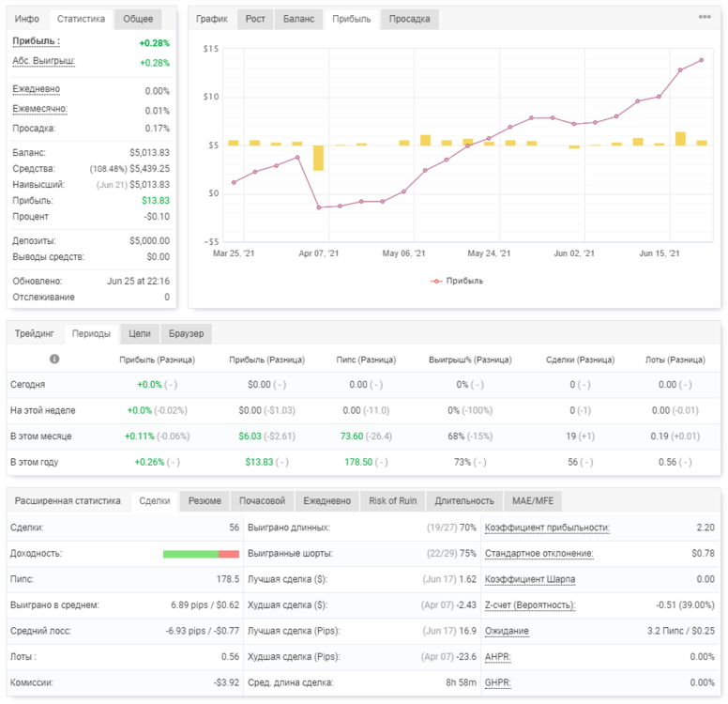Open the chart options three-dots menu
Screen dimensions: 728x704
[x=705, y=17]
